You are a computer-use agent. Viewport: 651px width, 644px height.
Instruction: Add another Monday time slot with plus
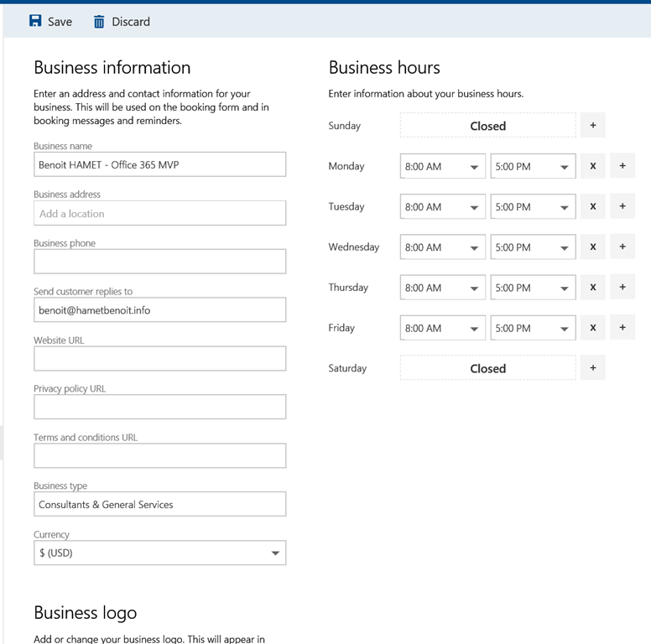(x=622, y=166)
